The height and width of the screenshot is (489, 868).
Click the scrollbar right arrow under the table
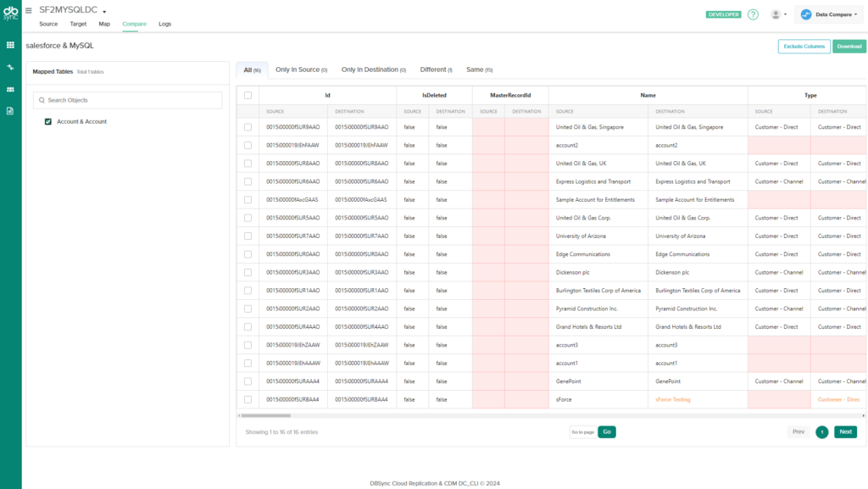[x=864, y=415]
